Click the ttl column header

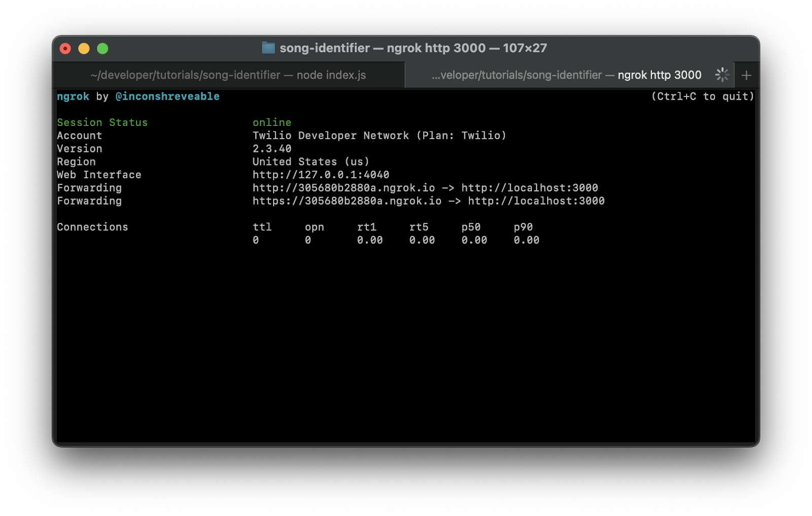(x=262, y=227)
